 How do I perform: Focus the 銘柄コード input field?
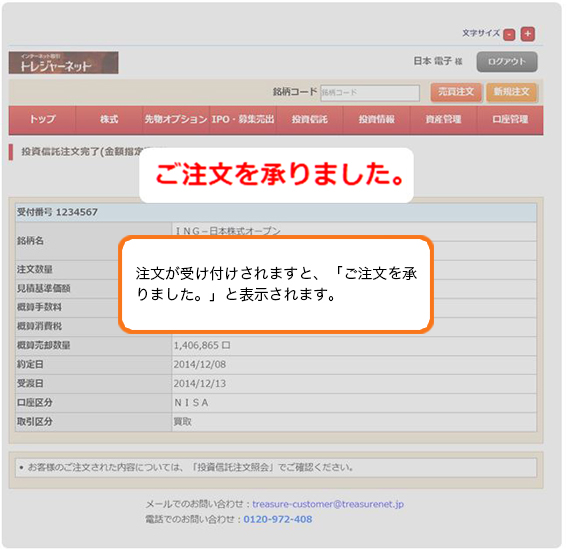[x=370, y=93]
